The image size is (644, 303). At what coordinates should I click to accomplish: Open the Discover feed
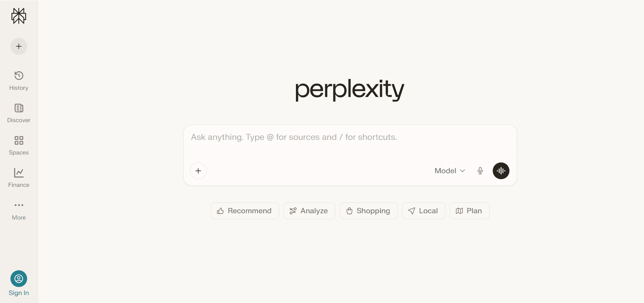18,112
